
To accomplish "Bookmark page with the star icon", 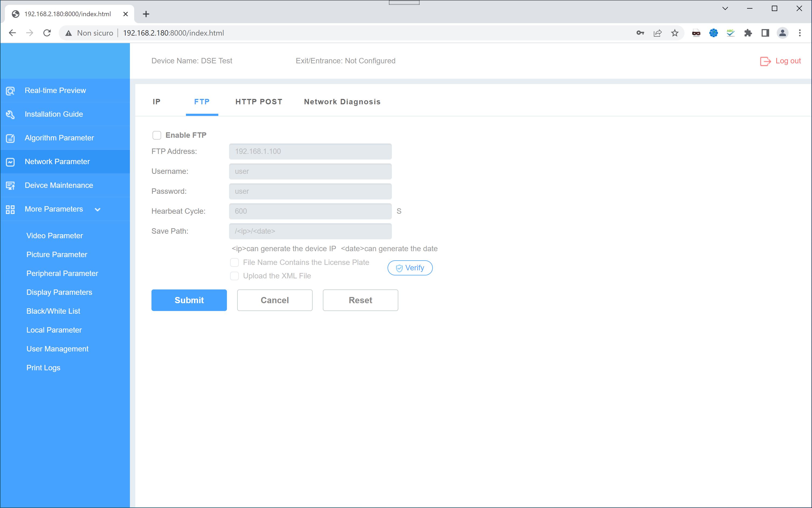I will 675,33.
